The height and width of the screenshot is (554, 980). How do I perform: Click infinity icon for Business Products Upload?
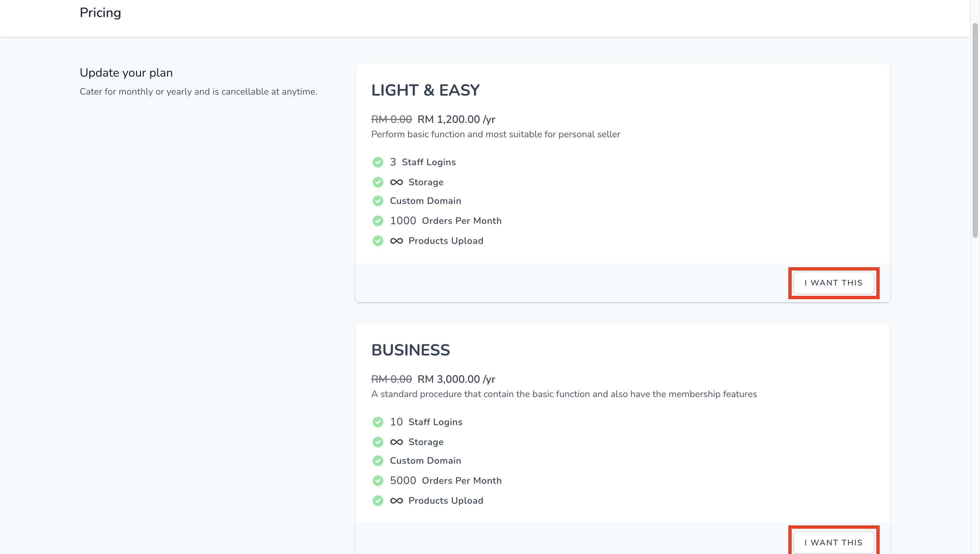click(x=396, y=501)
